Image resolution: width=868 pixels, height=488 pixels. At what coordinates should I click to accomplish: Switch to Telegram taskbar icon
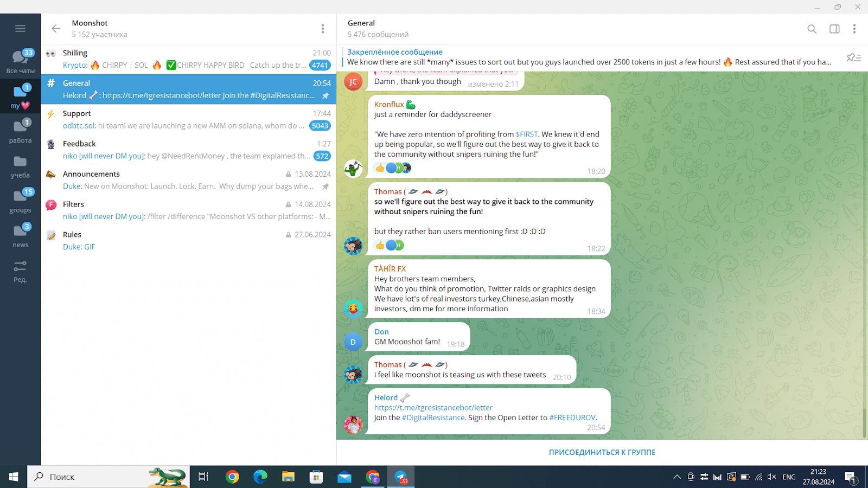(x=401, y=477)
